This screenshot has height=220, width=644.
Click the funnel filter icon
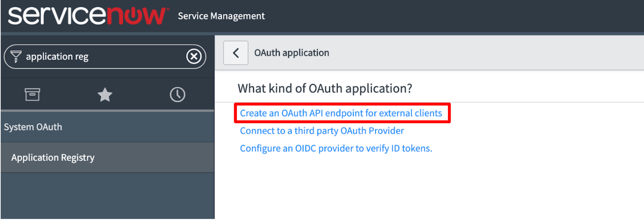[x=16, y=56]
